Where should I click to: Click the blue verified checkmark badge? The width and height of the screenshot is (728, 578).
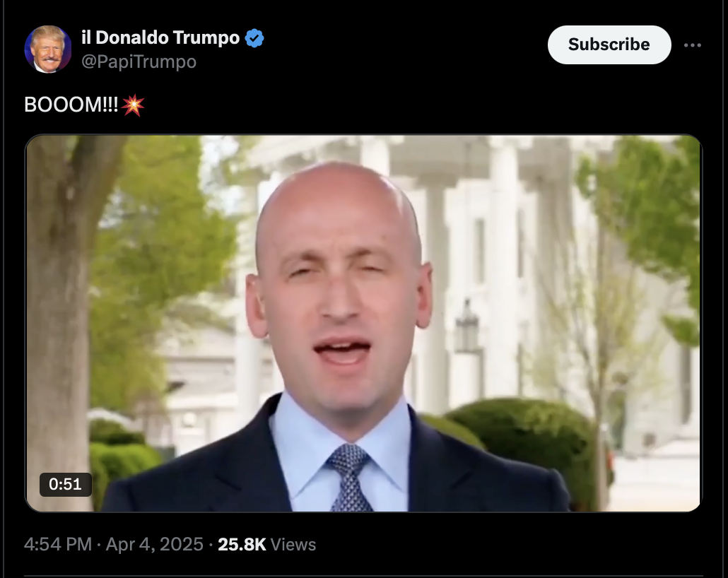point(254,38)
